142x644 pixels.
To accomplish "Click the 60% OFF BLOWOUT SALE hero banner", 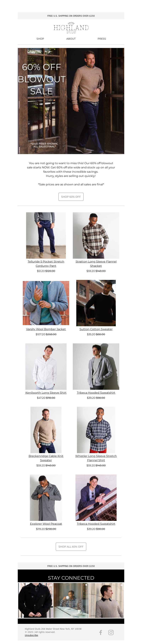I will (x=71, y=101).
